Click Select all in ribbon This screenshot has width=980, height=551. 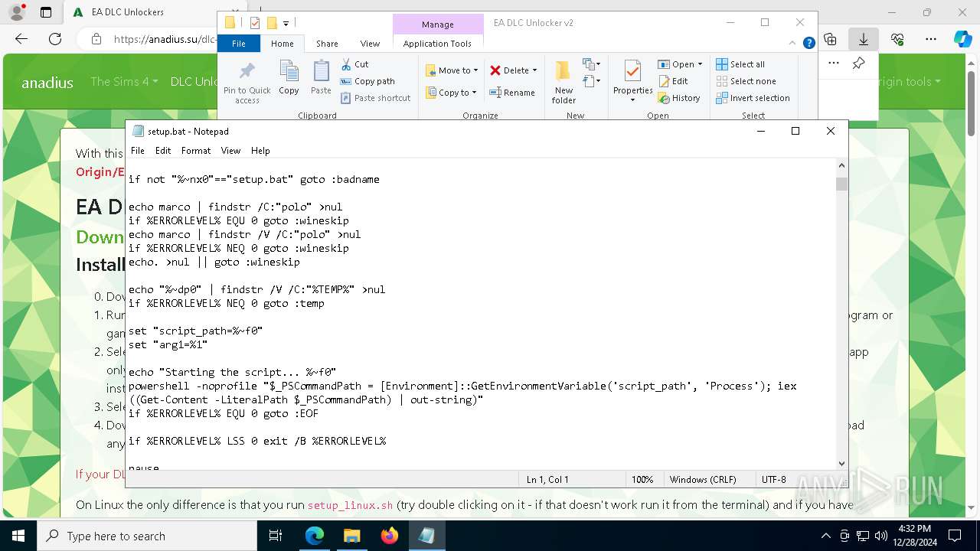(x=740, y=64)
